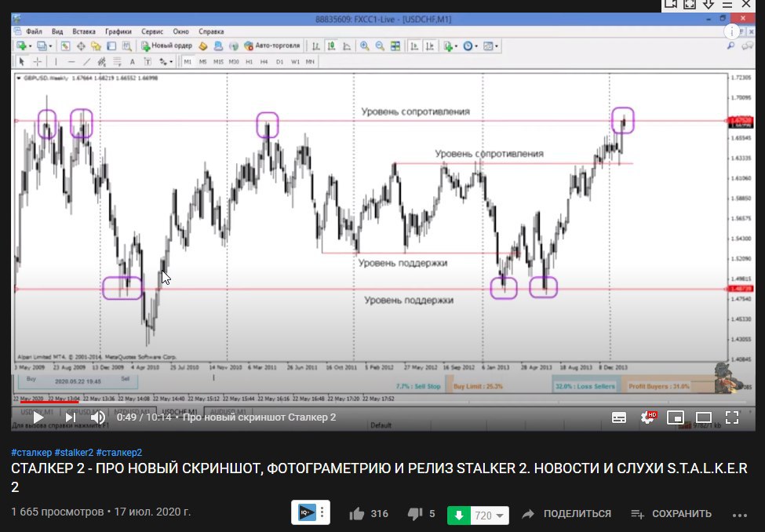Image resolution: width=765 pixels, height=532 pixels.
Task: Zoom out on the chart
Action: point(380,46)
